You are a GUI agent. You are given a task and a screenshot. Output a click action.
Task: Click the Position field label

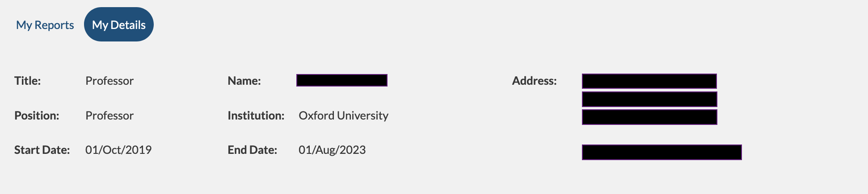37,116
